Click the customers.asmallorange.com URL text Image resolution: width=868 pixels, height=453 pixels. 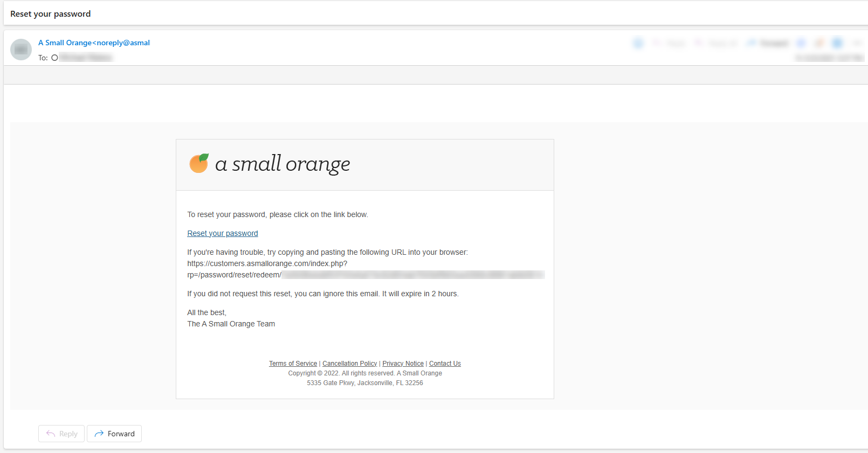point(267,263)
